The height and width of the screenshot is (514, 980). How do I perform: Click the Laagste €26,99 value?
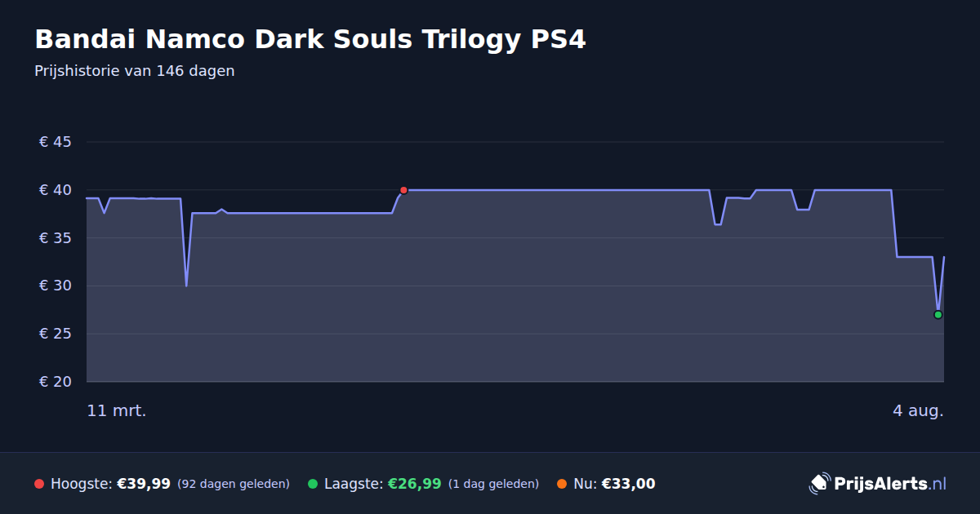click(415, 484)
